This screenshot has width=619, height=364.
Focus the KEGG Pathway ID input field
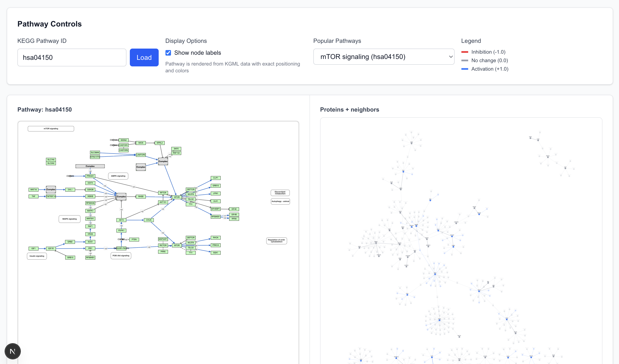click(72, 57)
